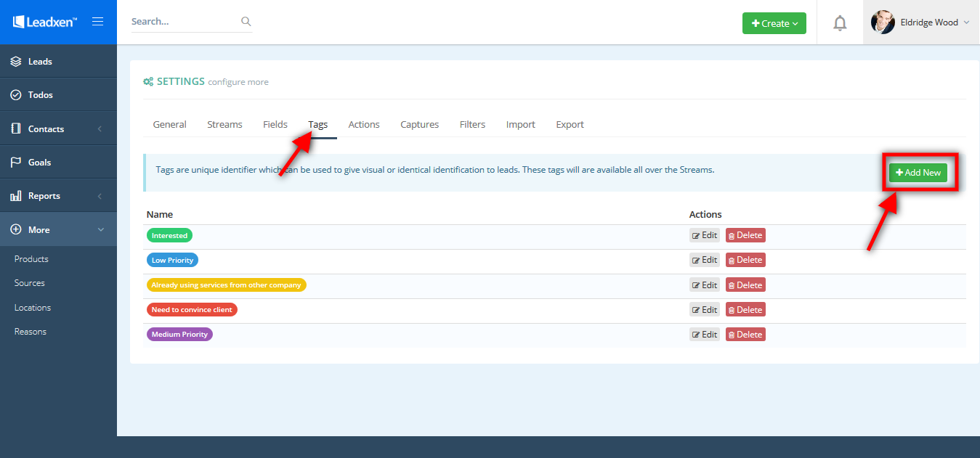980x458 pixels.
Task: Click Eldridge Wood's avatar photo
Action: coord(883,23)
